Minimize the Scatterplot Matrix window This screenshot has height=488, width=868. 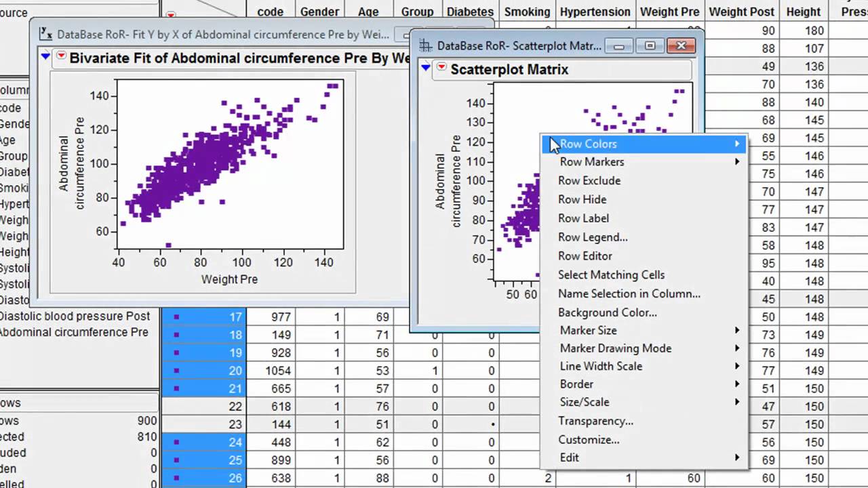tap(619, 46)
